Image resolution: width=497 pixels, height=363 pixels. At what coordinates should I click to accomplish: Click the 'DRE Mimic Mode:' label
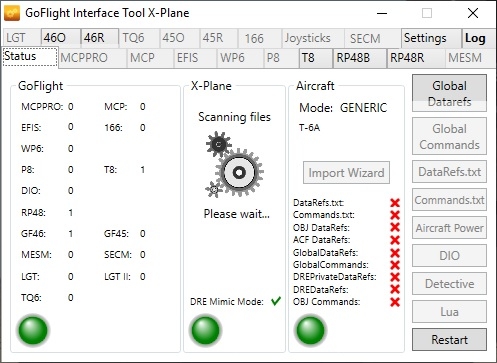pyautogui.click(x=227, y=302)
